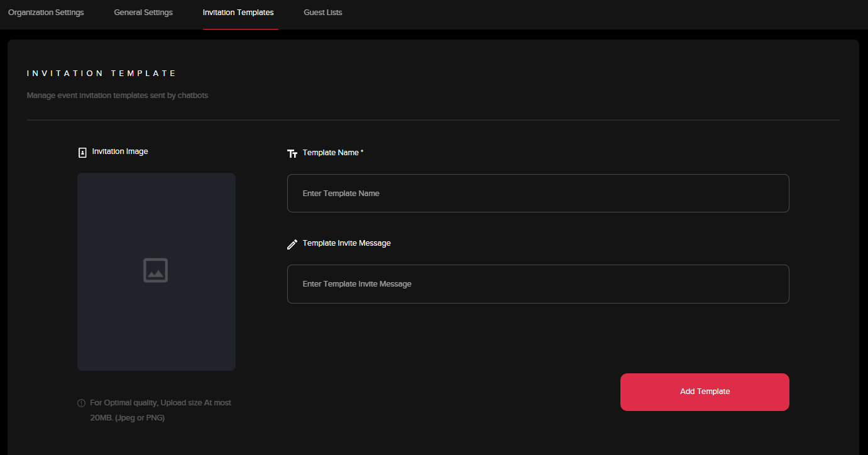Image resolution: width=868 pixels, height=455 pixels.
Task: Focus the Enter Template Name field
Action: click(x=538, y=194)
